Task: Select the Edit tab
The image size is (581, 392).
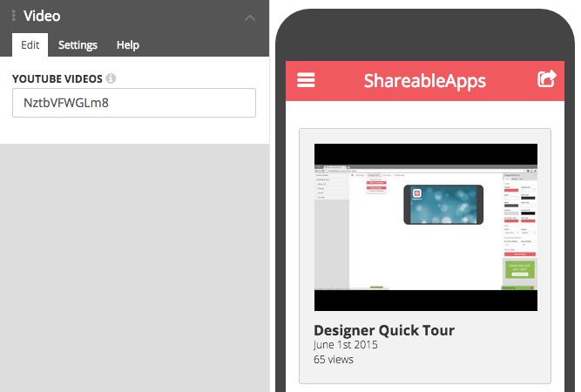Action: (30, 44)
